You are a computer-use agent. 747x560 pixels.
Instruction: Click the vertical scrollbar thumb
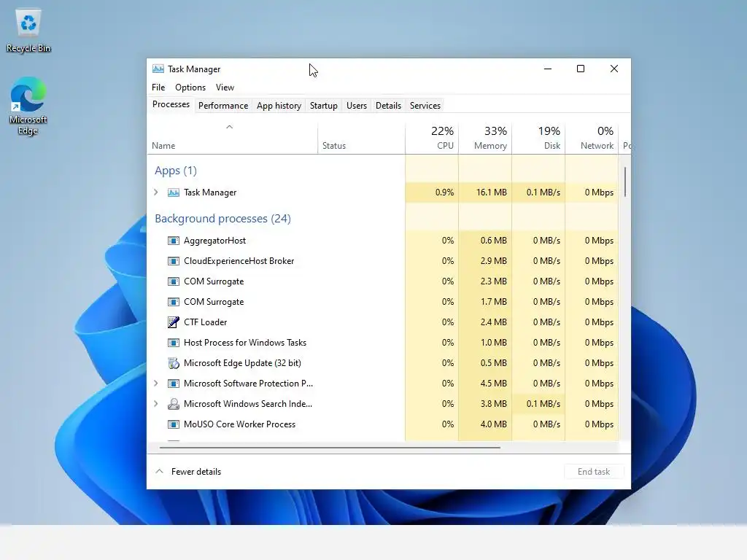(625, 182)
